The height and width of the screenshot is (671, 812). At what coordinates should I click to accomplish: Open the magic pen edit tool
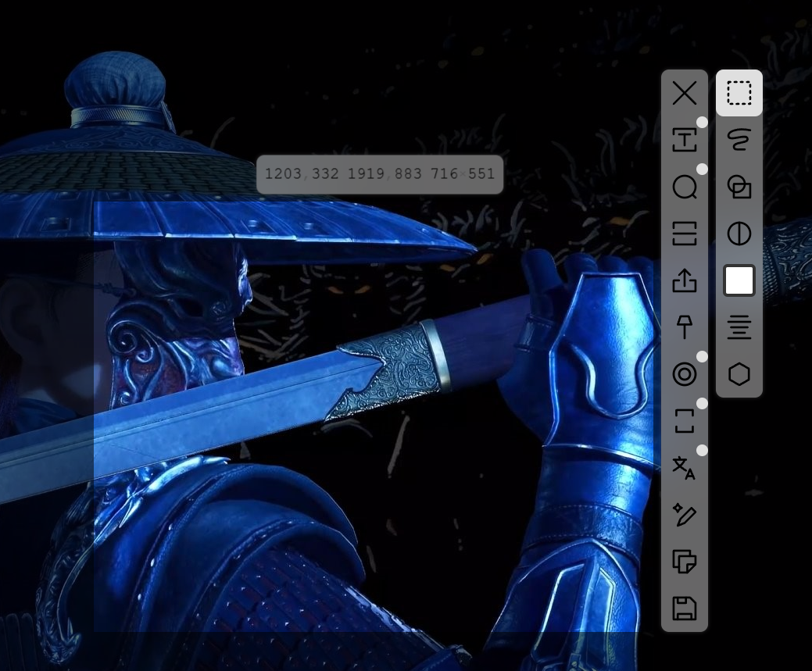[x=685, y=515]
